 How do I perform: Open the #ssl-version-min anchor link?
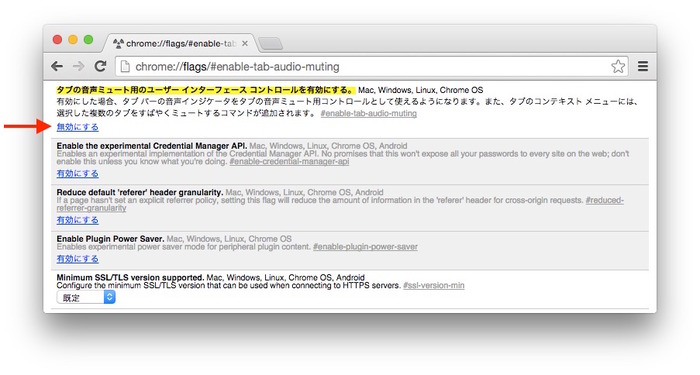coord(433,285)
